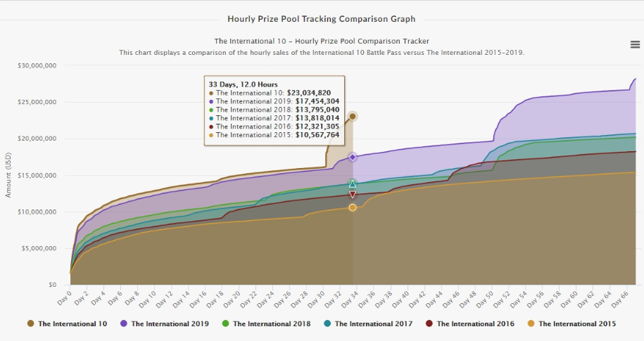This screenshot has height=341, width=644.
Task: Click the Hourly Prize Pool Tracking heading
Action: (322, 19)
